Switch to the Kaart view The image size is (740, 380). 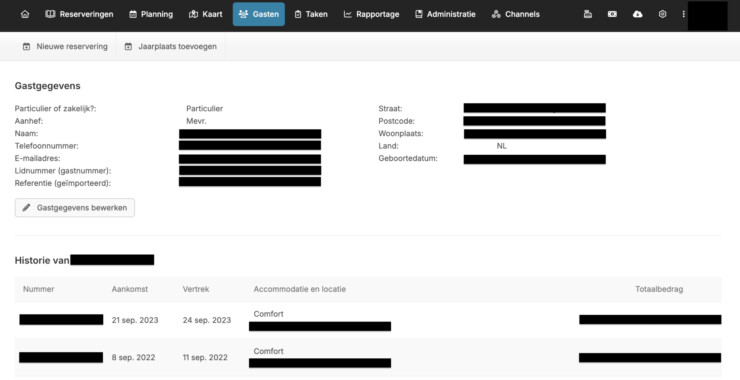coord(206,14)
